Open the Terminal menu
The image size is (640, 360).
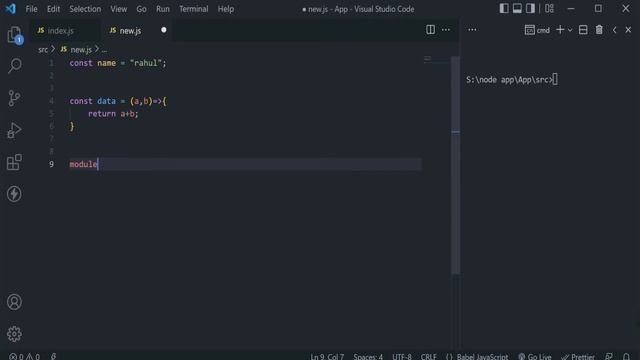[193, 9]
